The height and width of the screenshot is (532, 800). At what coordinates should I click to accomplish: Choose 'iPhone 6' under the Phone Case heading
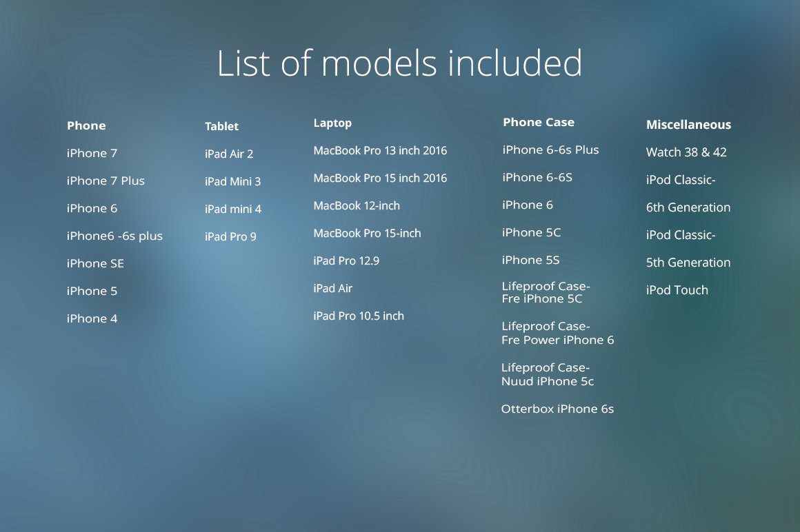tap(527, 205)
